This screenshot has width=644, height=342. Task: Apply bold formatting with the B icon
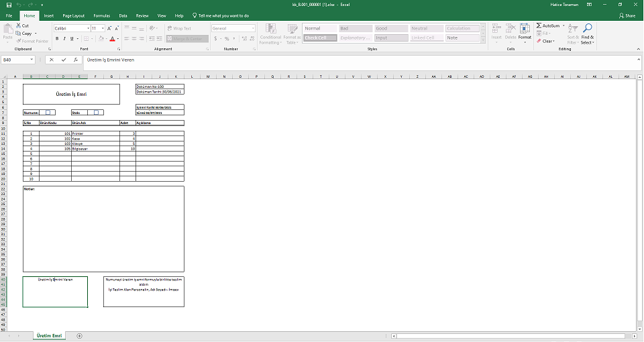(x=57, y=39)
